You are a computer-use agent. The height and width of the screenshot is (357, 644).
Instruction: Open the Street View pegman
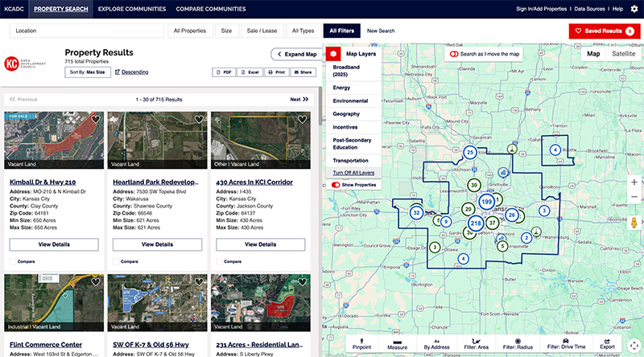click(634, 223)
